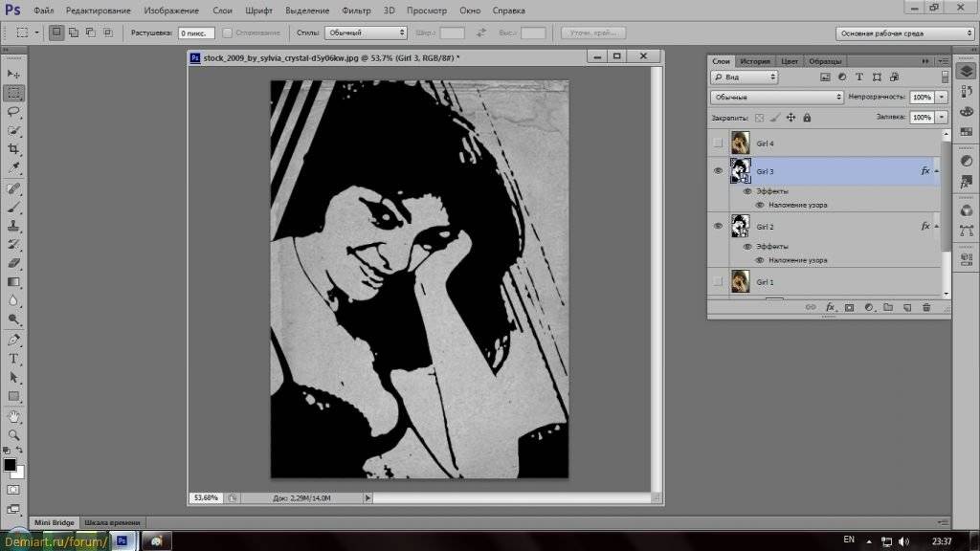Open the blend mode dropdown "Обычные"
Image resolution: width=980 pixels, height=551 pixels.
click(x=776, y=97)
